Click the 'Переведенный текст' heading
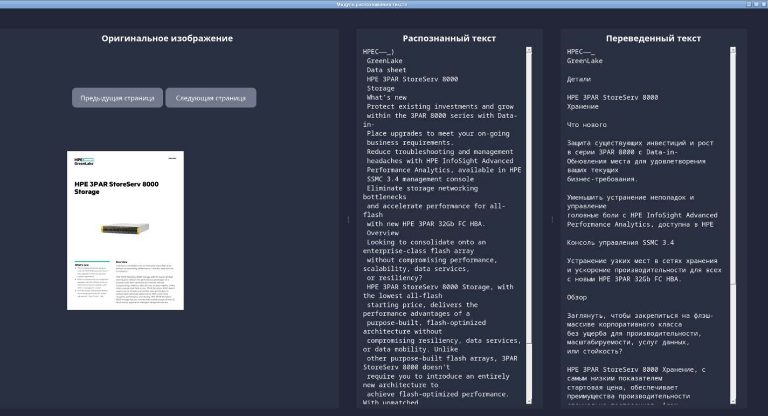 point(653,38)
